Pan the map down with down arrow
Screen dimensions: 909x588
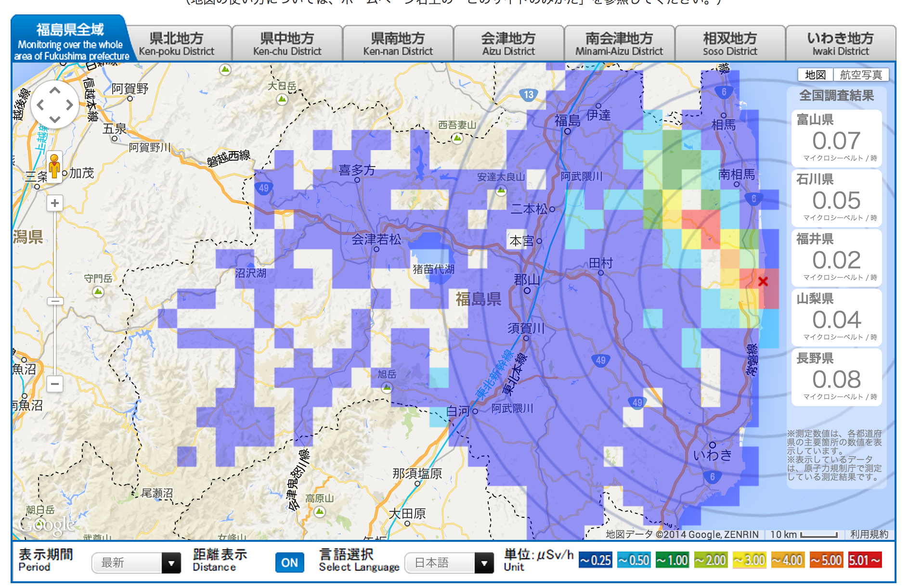click(x=55, y=119)
